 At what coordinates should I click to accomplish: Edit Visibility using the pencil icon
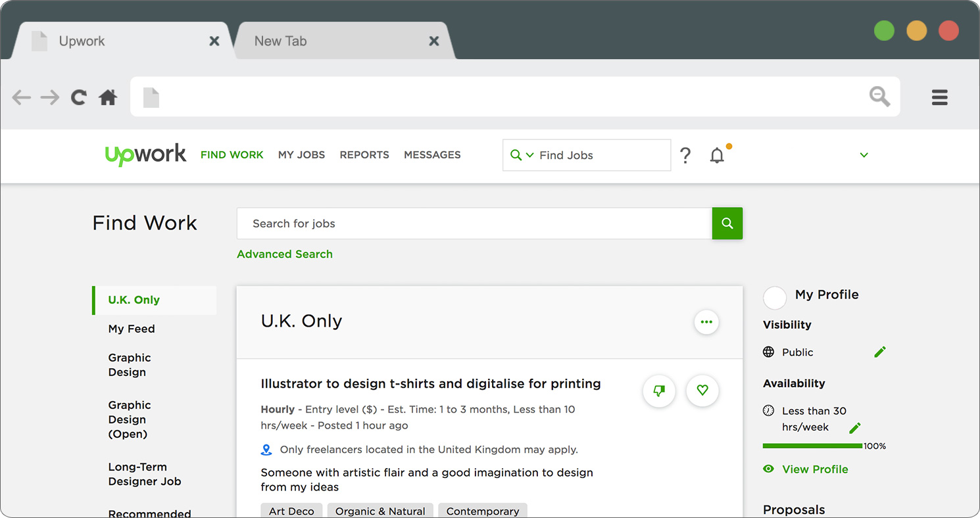coord(879,352)
